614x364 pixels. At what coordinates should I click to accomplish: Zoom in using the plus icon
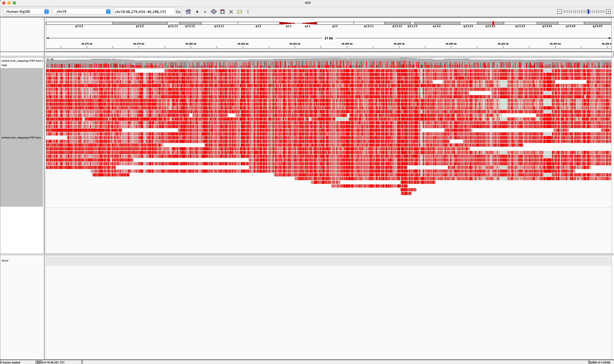pyautogui.click(x=608, y=11)
